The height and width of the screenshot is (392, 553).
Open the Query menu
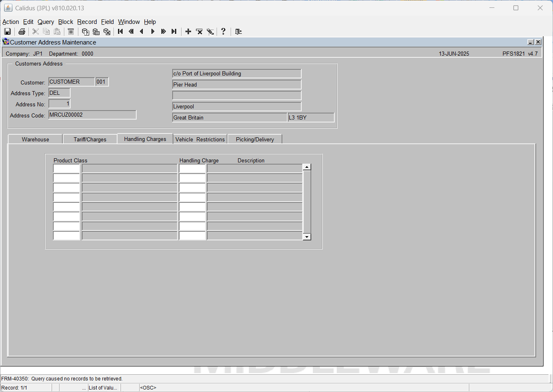46,22
